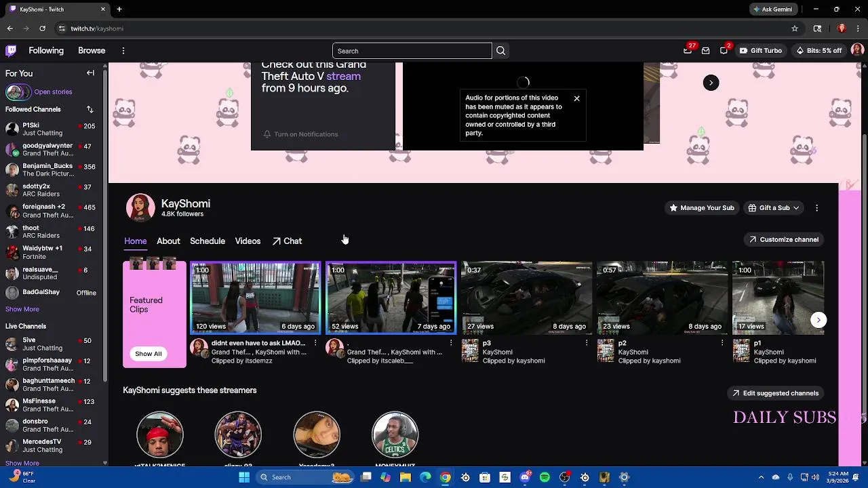Reload the Twitch page
This screenshot has width=868, height=488.
pyautogui.click(x=42, y=28)
